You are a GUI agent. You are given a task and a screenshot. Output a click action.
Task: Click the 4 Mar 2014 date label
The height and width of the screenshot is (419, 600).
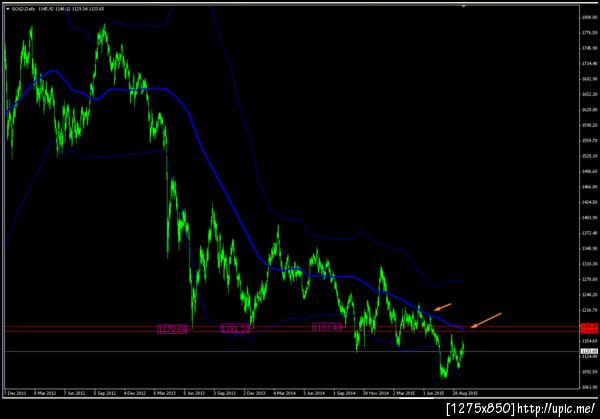coord(284,393)
